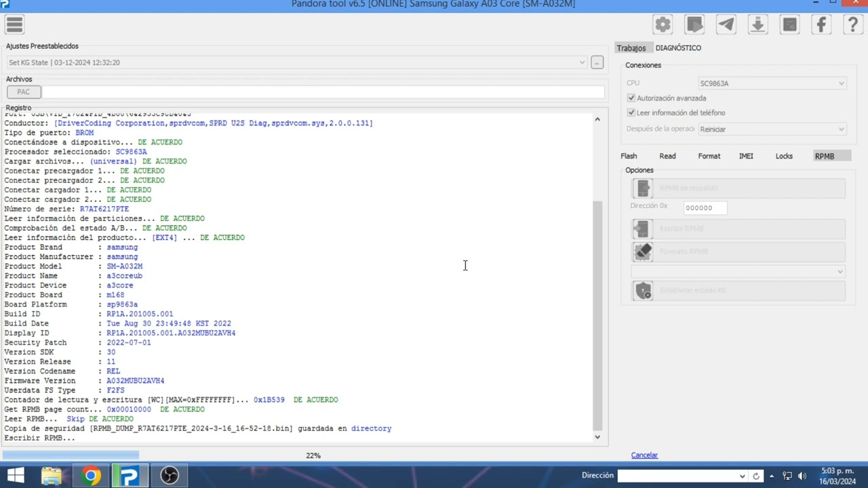The height and width of the screenshot is (488, 868).
Task: Click the A032MUBU2AVH4 firmware version text
Action: tap(135, 381)
